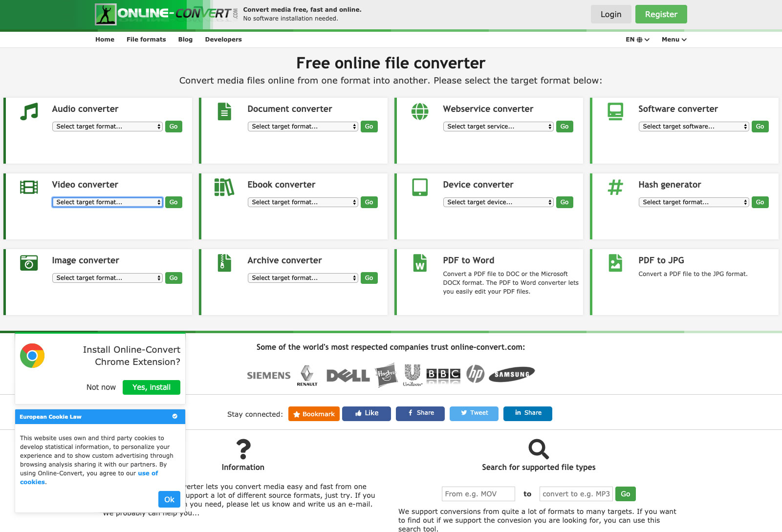
Task: Click the Video converter film strip icon
Action: tap(29, 187)
